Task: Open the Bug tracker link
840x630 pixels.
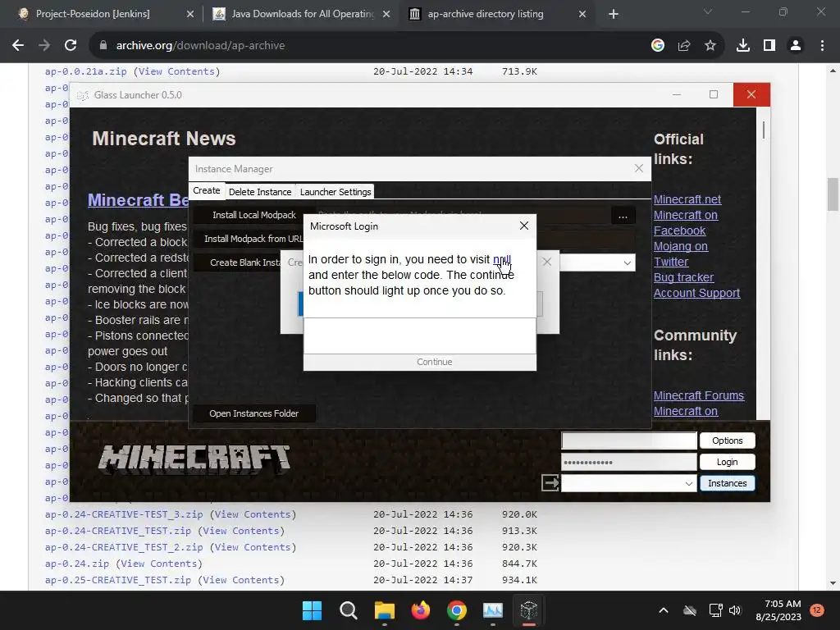Action: point(683,277)
